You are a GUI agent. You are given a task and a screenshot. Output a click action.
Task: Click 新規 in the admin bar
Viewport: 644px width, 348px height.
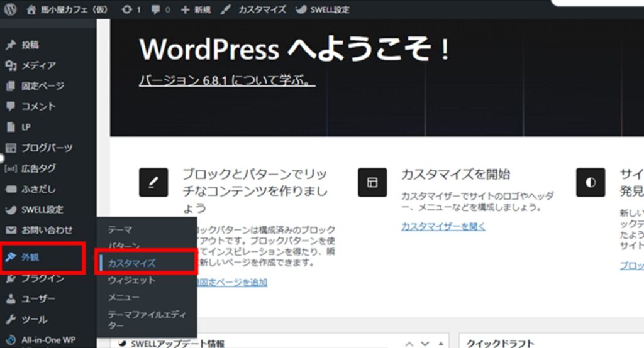click(x=203, y=9)
